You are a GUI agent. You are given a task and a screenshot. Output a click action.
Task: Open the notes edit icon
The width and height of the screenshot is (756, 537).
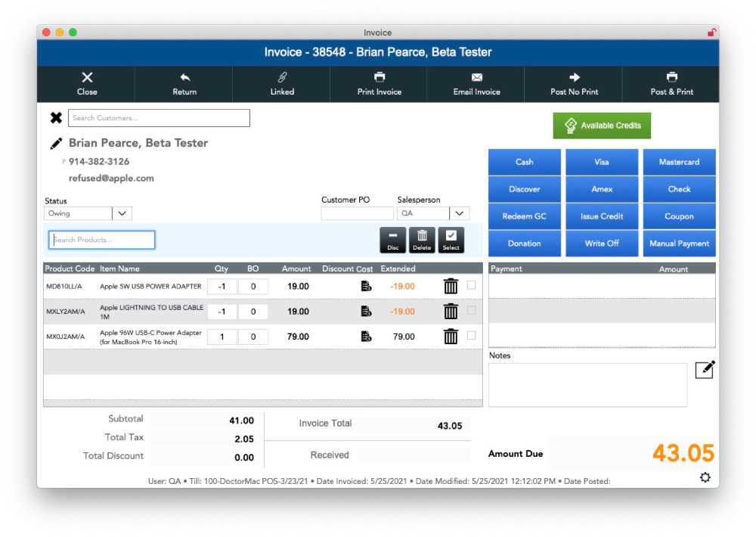pos(705,369)
